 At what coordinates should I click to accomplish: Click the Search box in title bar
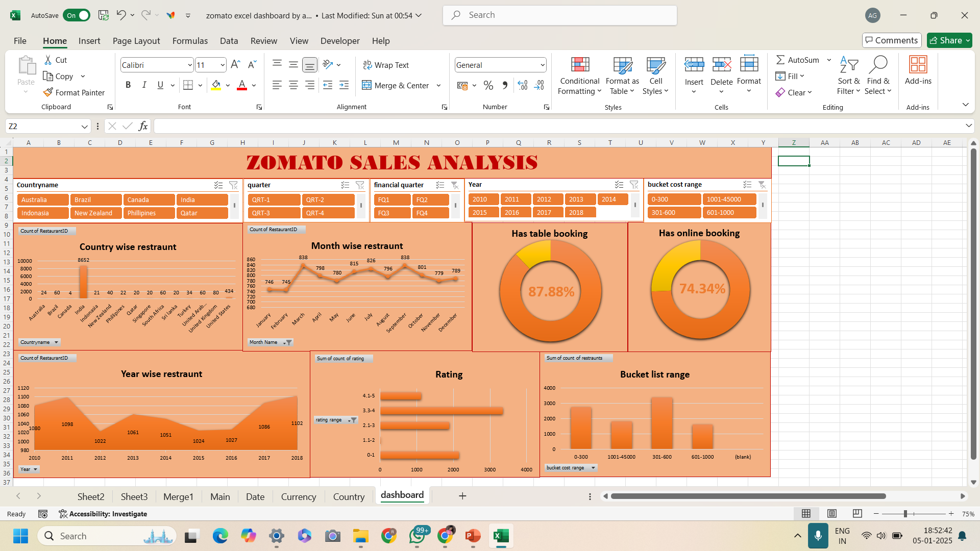[560, 15]
